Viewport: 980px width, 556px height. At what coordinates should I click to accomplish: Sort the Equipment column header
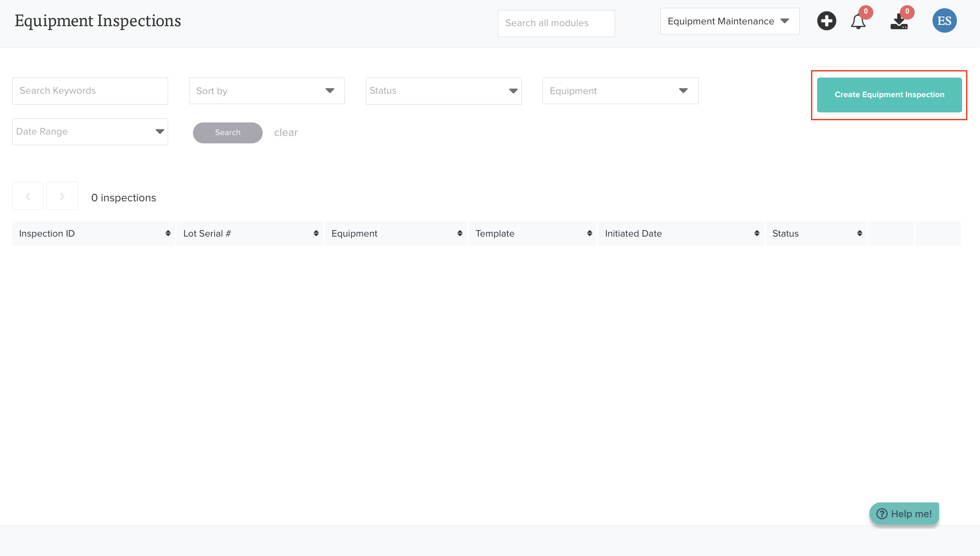460,234
